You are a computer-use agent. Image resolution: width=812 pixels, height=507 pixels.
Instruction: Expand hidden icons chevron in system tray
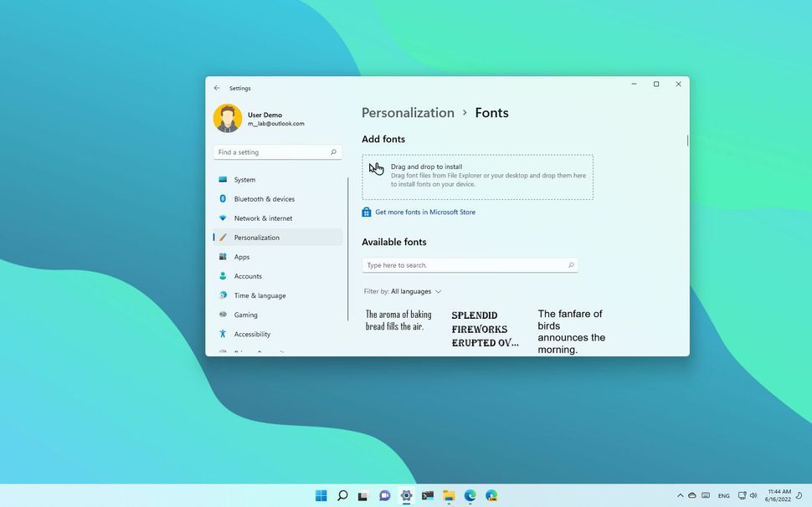click(681, 495)
